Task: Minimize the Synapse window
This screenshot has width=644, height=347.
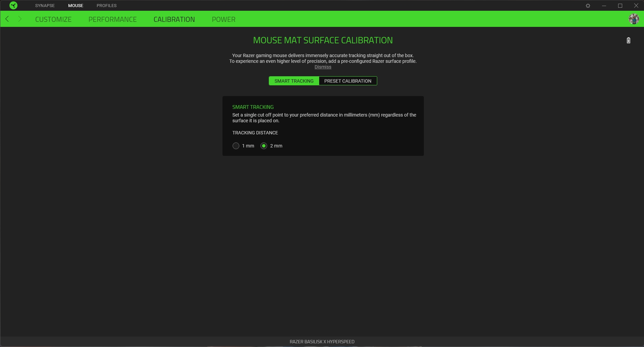Action: pyautogui.click(x=604, y=6)
